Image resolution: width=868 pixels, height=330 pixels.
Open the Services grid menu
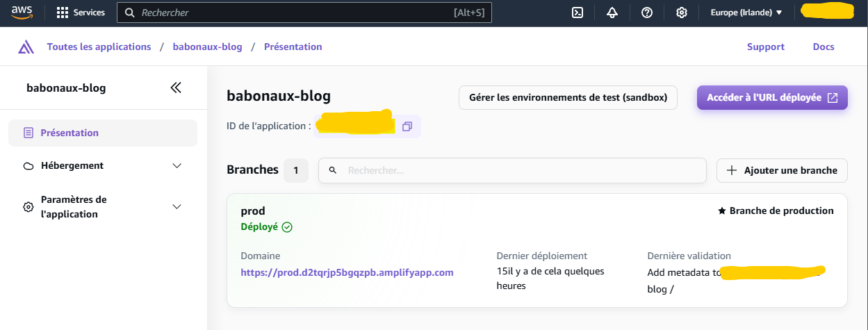coord(81,13)
